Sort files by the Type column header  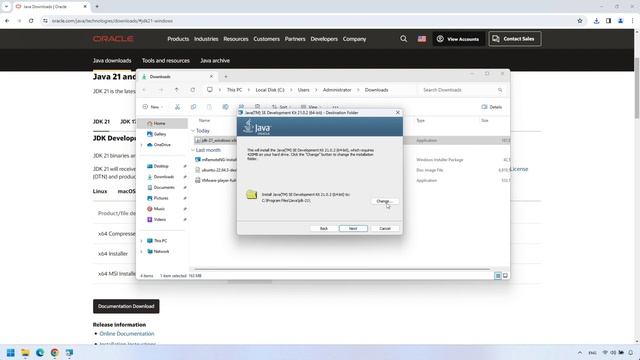(x=420, y=120)
